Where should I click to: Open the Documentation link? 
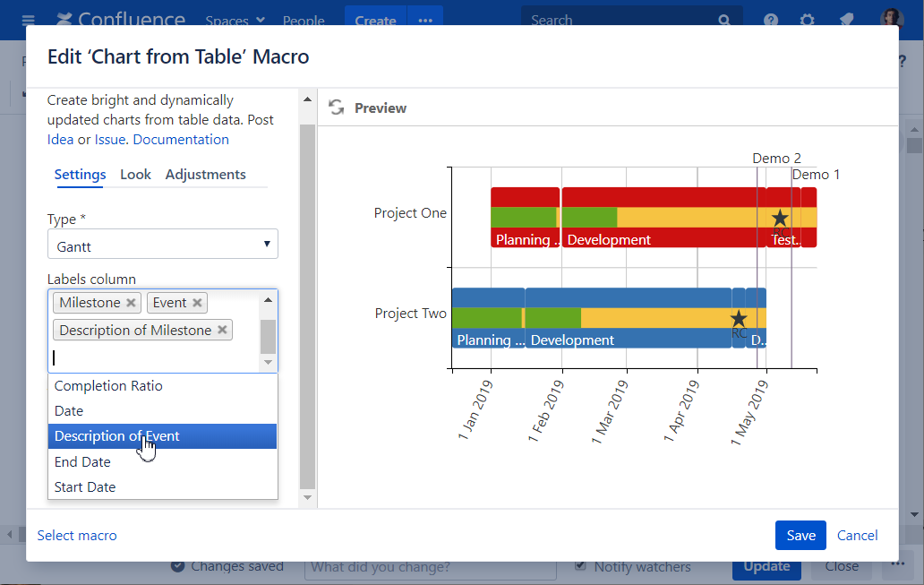click(181, 140)
